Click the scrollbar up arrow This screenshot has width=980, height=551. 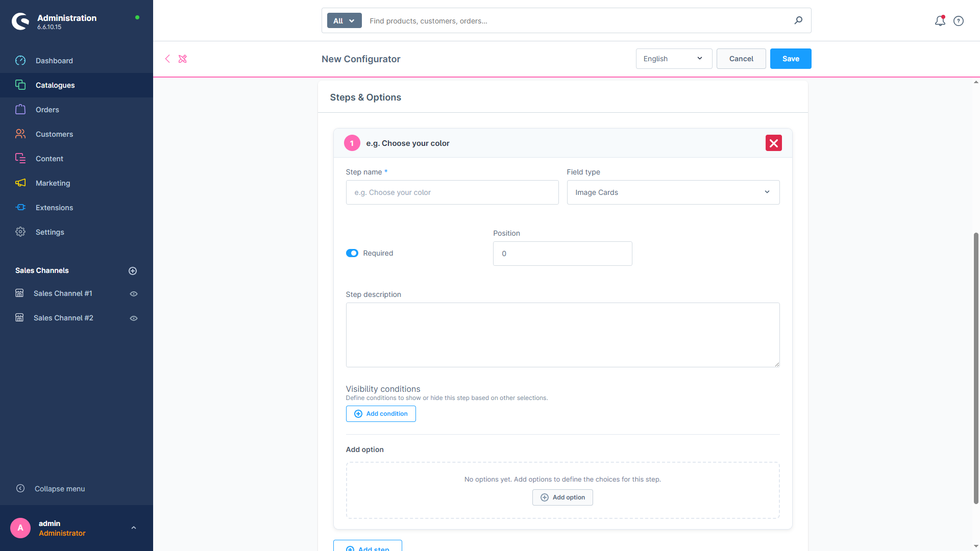click(x=976, y=82)
